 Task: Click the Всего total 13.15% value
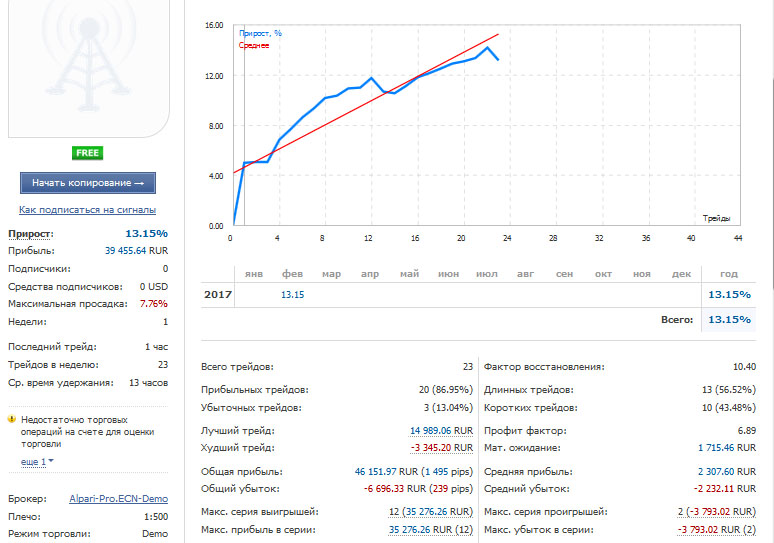729,319
